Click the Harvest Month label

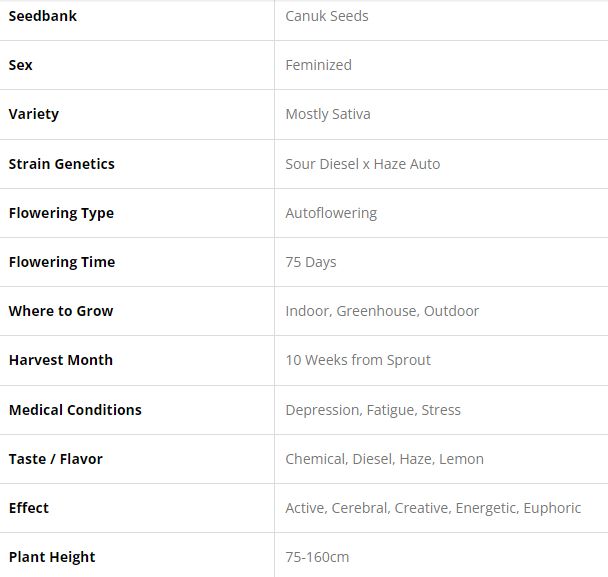[x=61, y=360]
